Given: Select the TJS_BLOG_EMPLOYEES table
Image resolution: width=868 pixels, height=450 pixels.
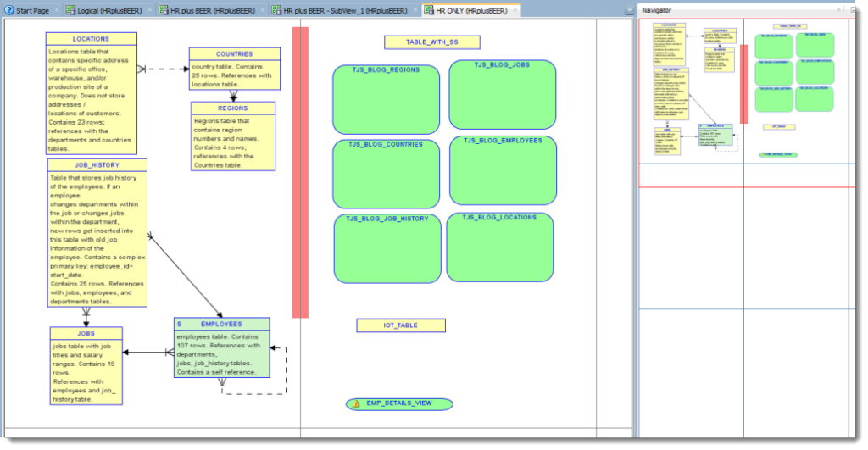Looking at the screenshot, I should point(504,170).
